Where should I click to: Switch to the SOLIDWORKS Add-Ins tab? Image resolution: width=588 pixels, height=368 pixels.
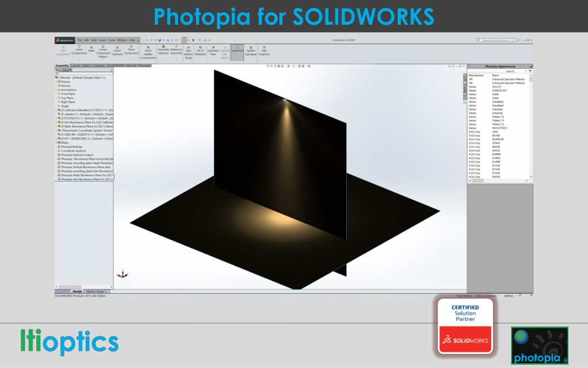[x=122, y=66]
